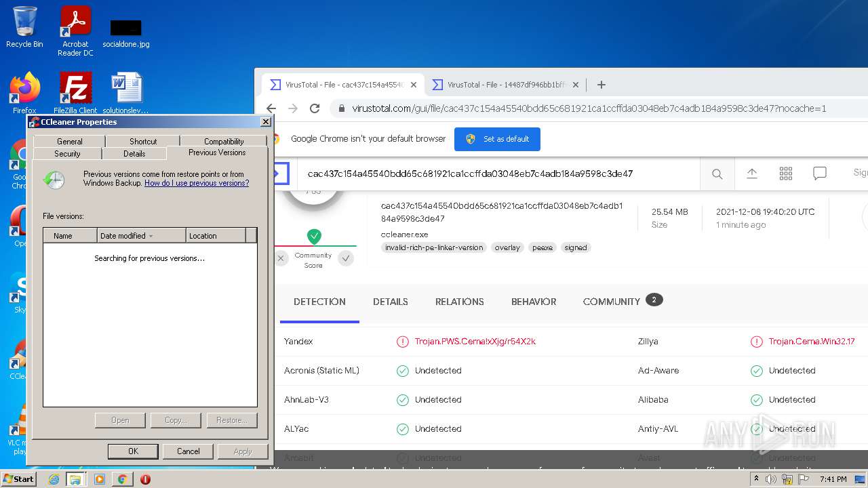
Task: Click the Trojan.PWS.Cerna!xXjg/r54X2k detection
Action: tap(475, 342)
